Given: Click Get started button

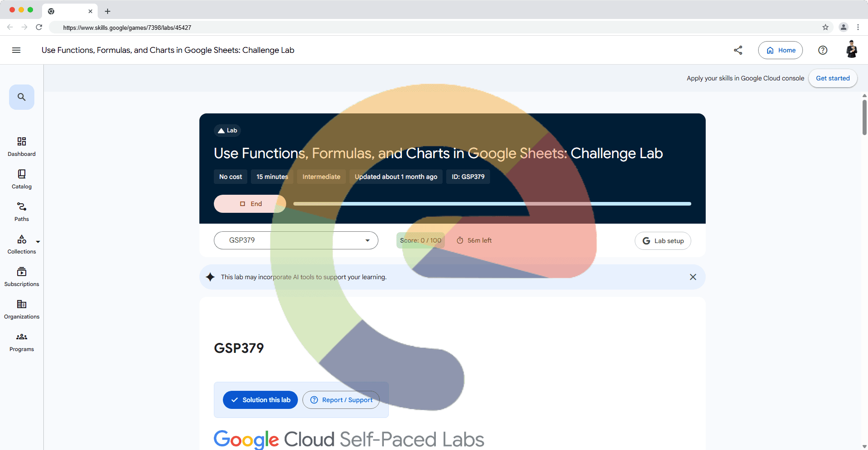Looking at the screenshot, I should coord(833,78).
